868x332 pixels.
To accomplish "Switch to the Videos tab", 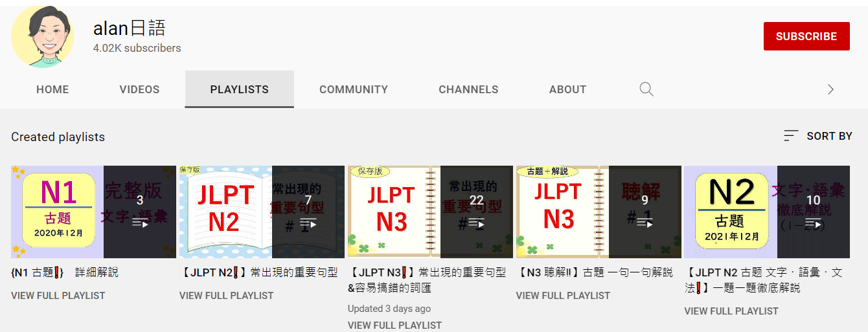I will 139,89.
